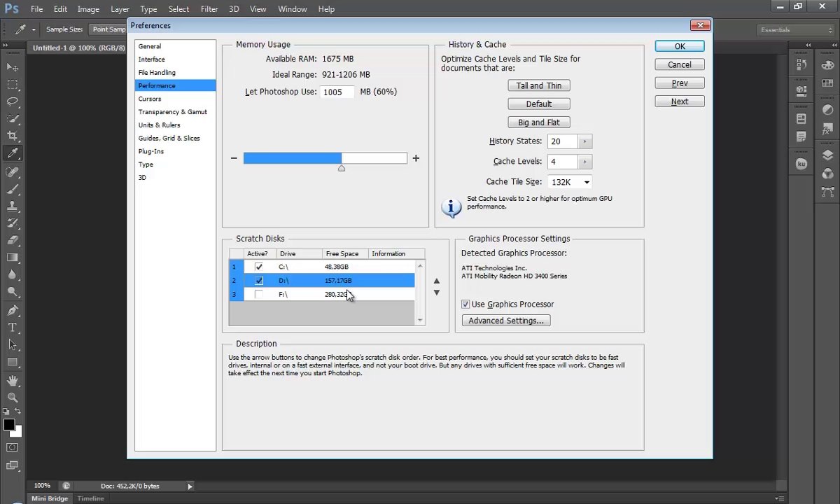Select the Zoom tool
The width and height of the screenshot is (840, 504).
[13, 397]
